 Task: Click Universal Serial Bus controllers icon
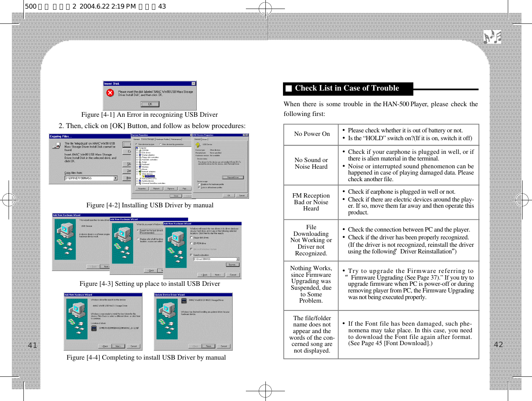click(x=140, y=183)
